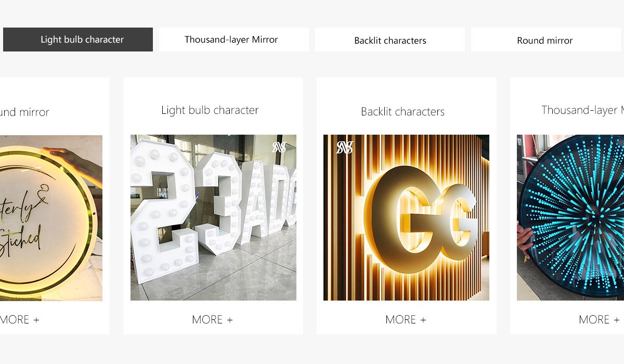Screen dimensions: 624x364
Task: View the backlit GG sign image
Action: click(406, 217)
